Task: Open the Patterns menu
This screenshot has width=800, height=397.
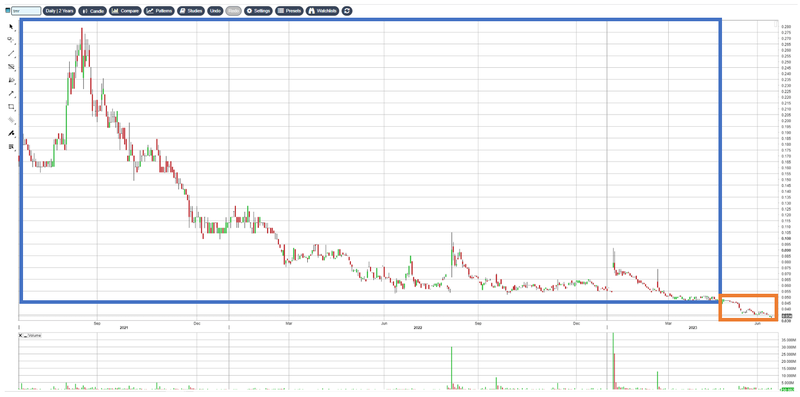Action: point(159,10)
